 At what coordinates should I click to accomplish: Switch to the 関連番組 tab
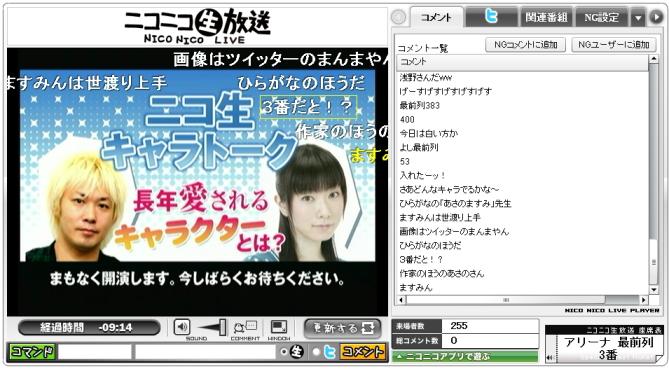click(x=546, y=17)
